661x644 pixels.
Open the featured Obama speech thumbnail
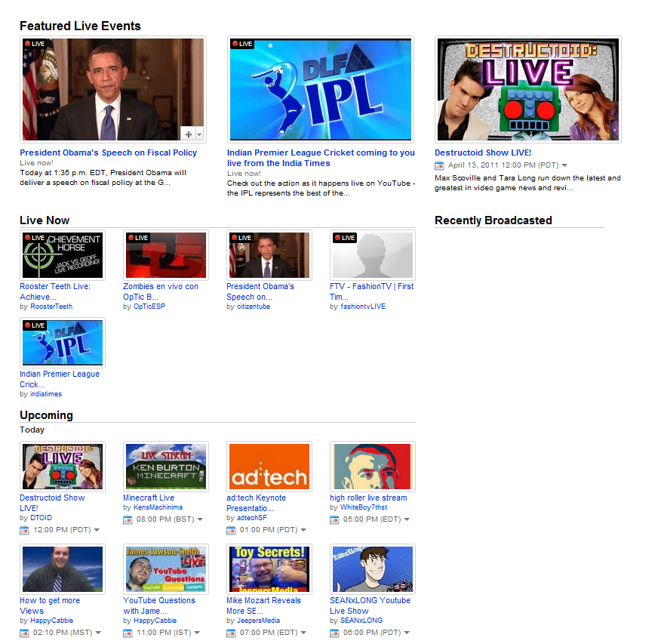[x=113, y=89]
